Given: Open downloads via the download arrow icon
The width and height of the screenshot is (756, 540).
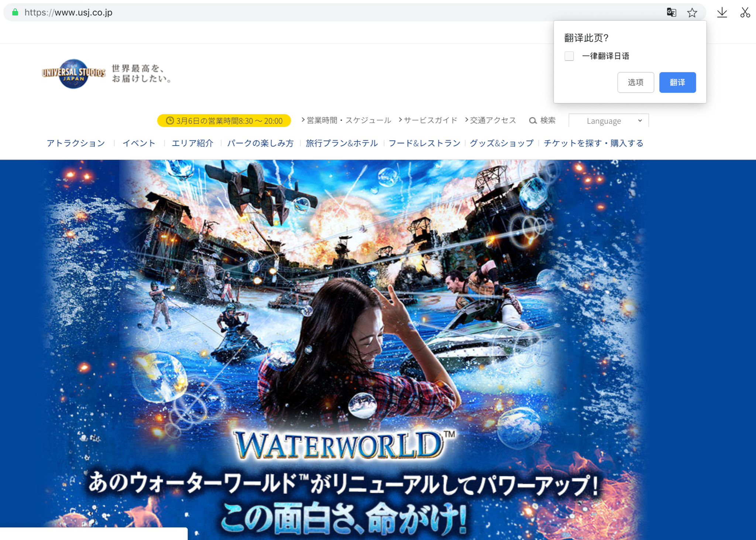Looking at the screenshot, I should click(x=722, y=13).
